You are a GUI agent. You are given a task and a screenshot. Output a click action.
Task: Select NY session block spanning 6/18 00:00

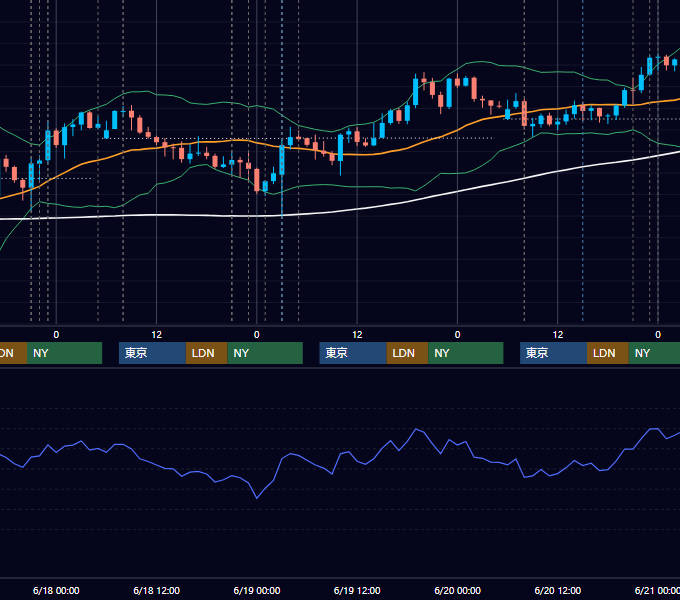point(65,353)
